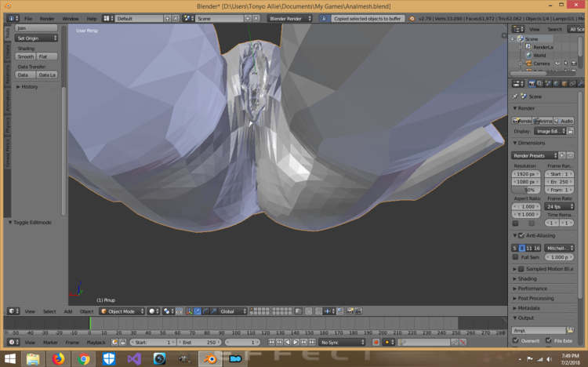This screenshot has height=367, width=588.
Task: Open the Object Mode dropdown
Action: pyautogui.click(x=122, y=311)
